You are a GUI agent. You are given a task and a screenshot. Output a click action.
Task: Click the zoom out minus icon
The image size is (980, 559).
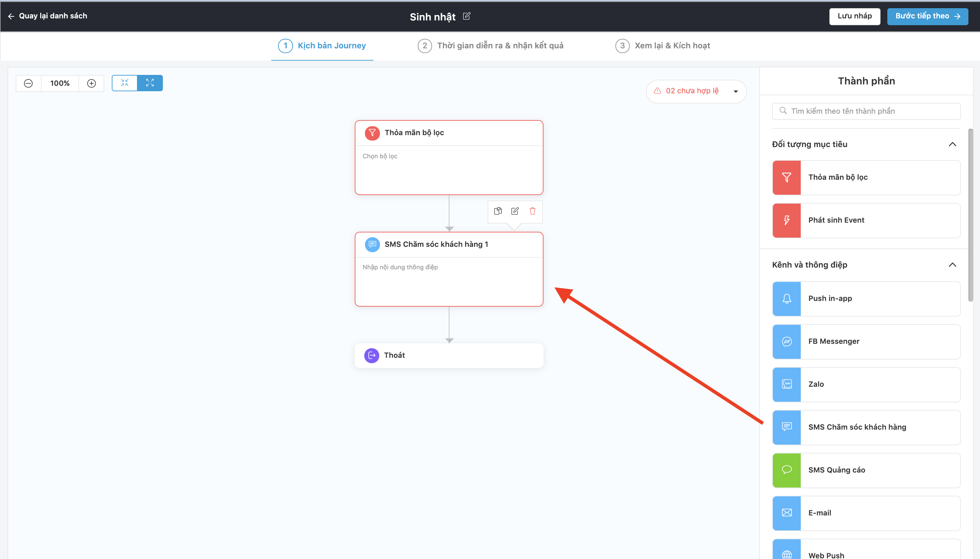(28, 83)
